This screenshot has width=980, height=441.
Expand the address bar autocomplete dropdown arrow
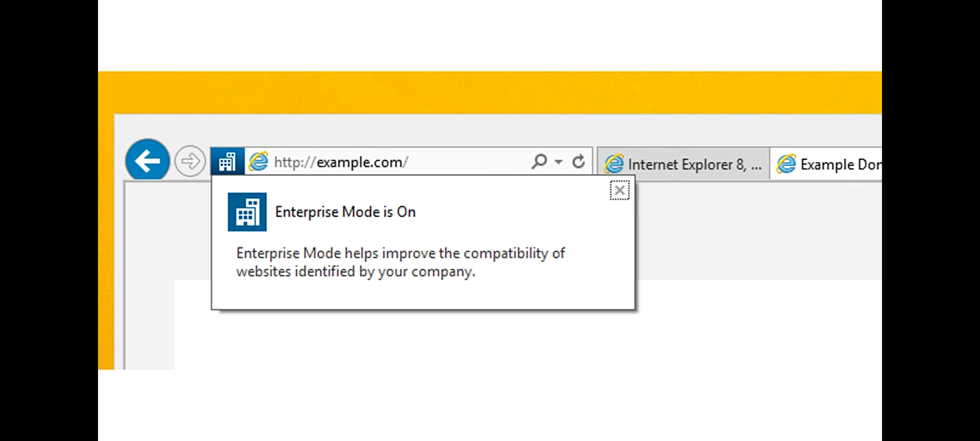point(559,162)
